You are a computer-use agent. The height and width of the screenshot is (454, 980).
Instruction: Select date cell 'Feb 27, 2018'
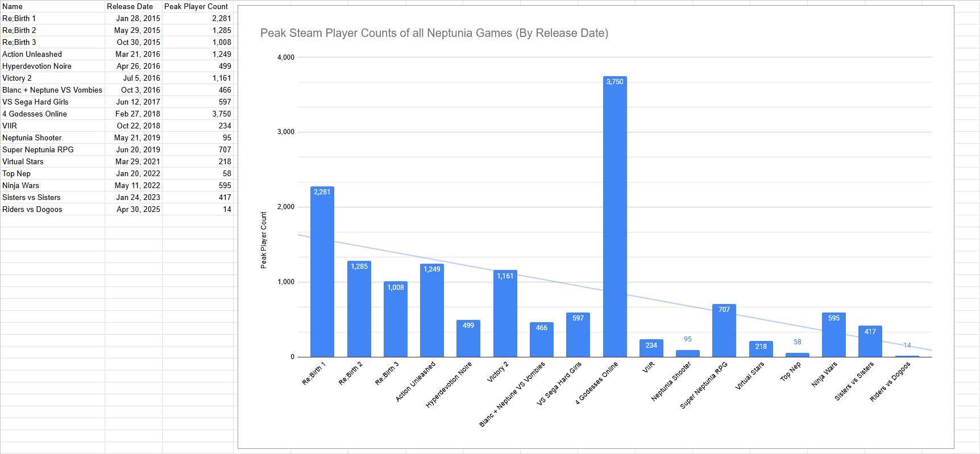(x=134, y=114)
